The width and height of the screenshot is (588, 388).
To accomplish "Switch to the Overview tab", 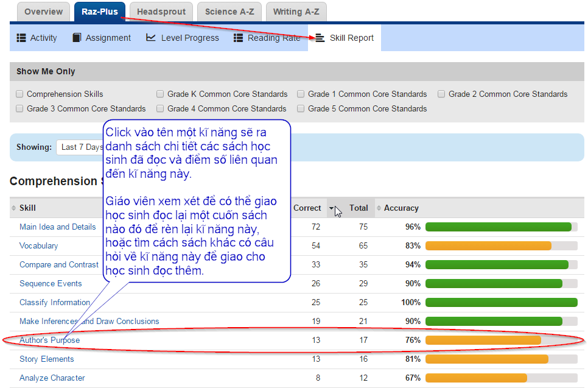I will coord(43,12).
